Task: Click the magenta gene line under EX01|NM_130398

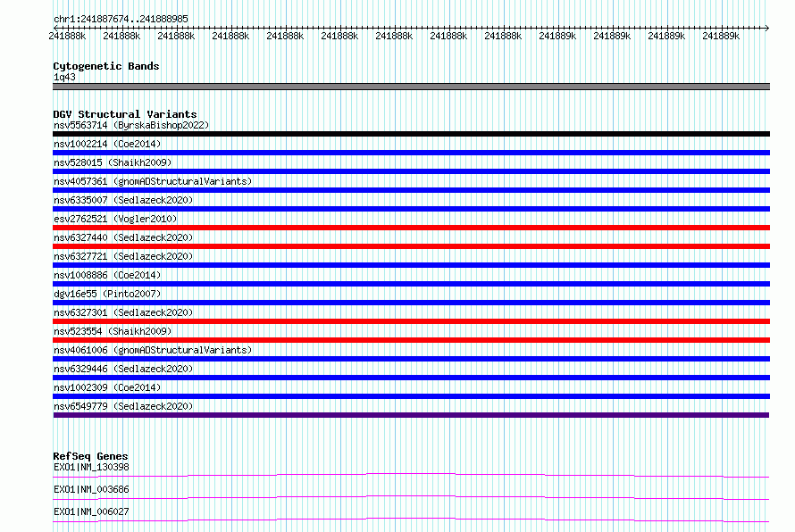Action: [x=411, y=474]
